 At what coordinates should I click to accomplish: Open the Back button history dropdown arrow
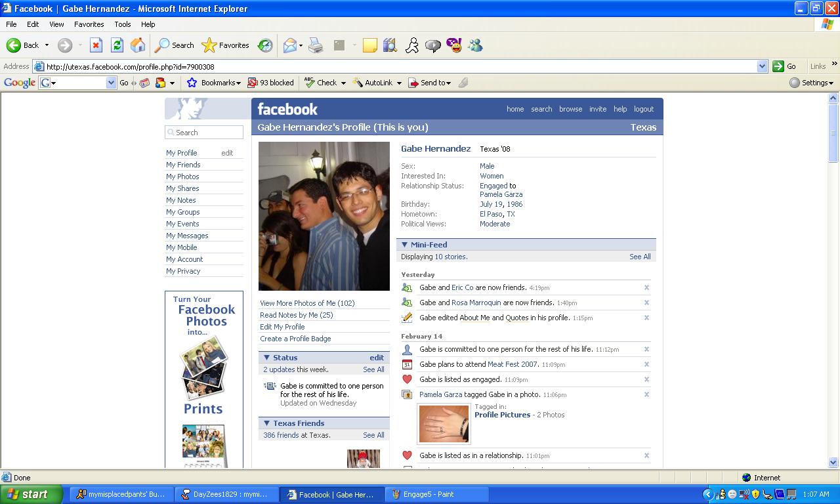47,45
